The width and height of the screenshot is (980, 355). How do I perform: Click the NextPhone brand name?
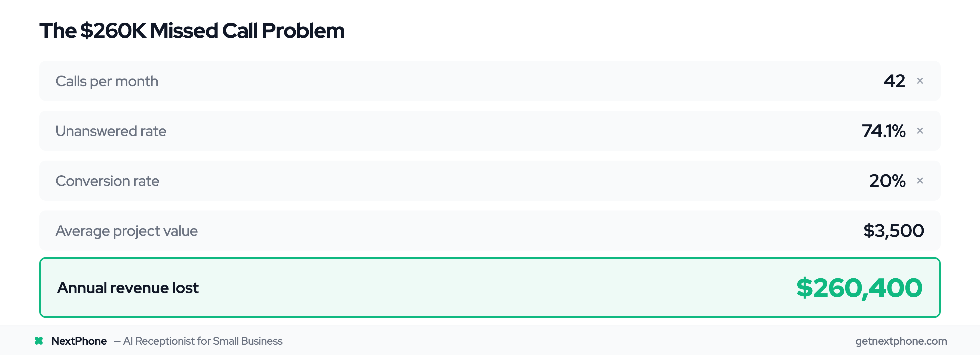(x=79, y=341)
